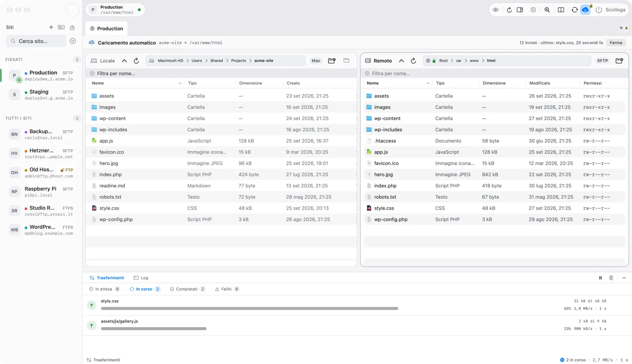The height and width of the screenshot is (364, 632).
Task: Show the In attesa transfers filter
Action: 105,289
